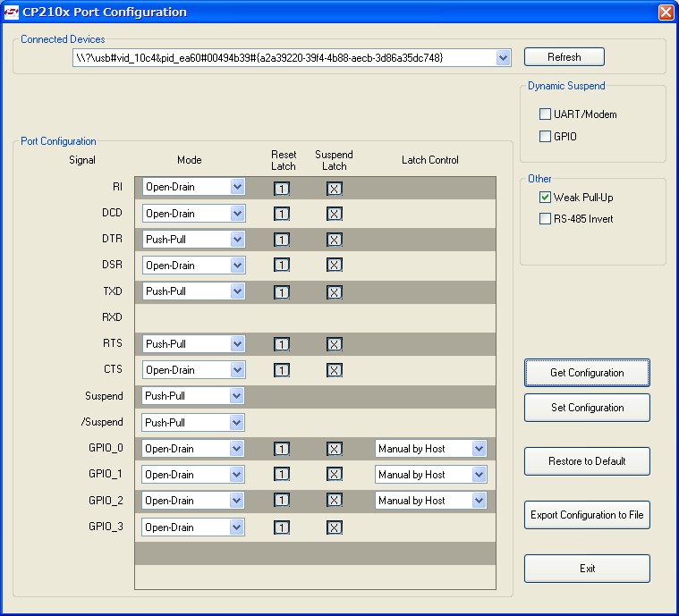Toggle the RTS reset latch box

(282, 344)
